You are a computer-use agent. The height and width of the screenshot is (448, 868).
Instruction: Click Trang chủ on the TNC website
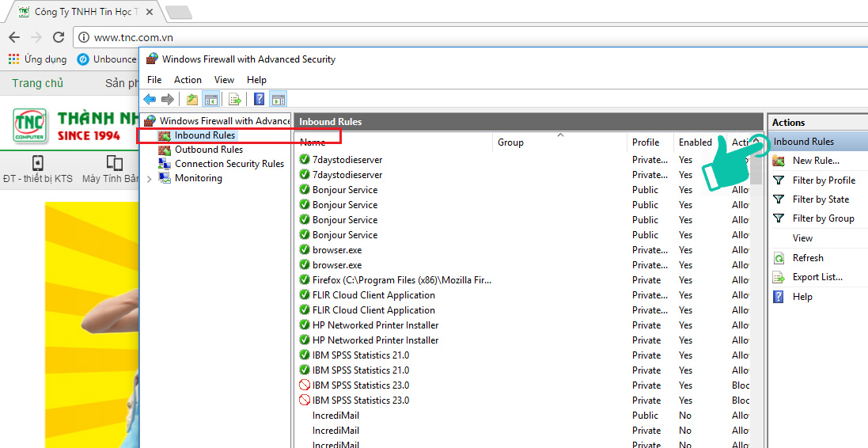38,83
